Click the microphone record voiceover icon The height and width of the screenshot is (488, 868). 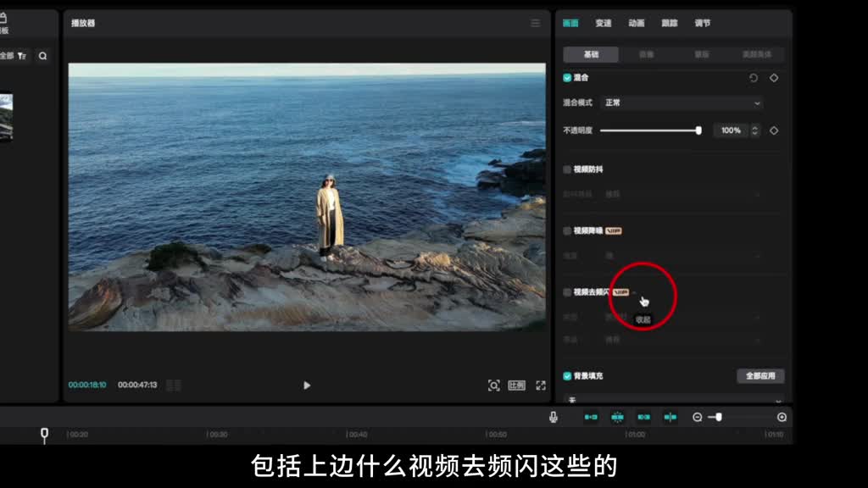click(x=554, y=417)
